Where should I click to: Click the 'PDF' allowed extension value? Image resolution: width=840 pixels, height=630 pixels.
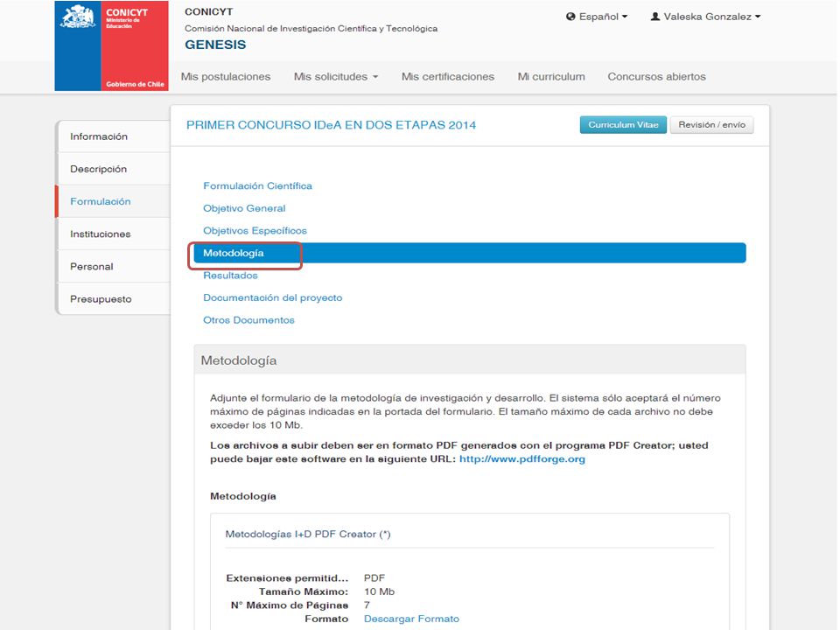374,578
